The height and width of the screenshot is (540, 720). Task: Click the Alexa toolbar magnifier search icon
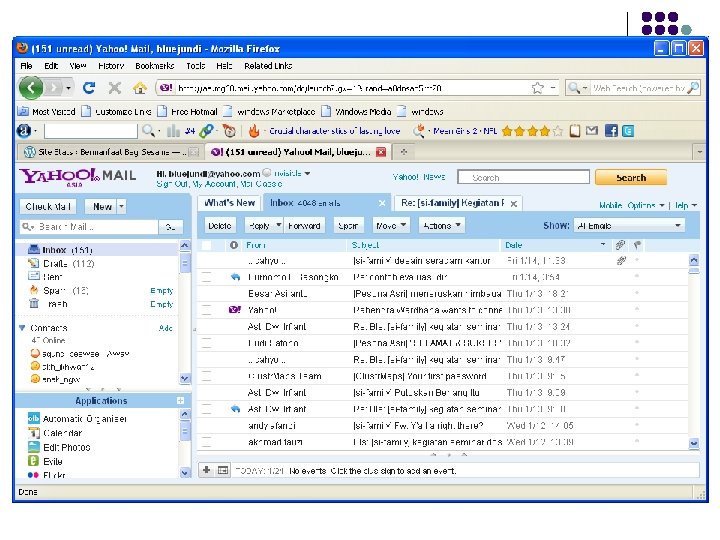click(148, 131)
